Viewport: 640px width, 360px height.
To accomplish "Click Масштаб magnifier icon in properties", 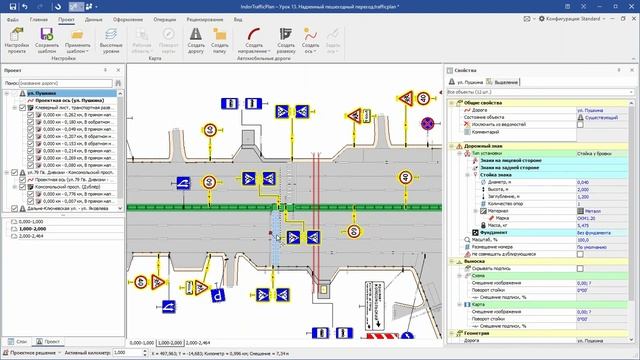I will 467,240.
